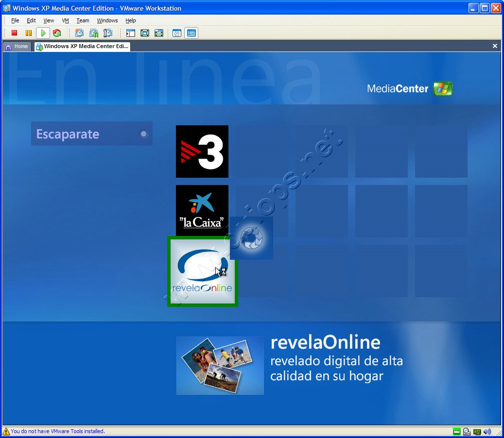Click the 'You do not have VMware Tools installed.' message

pyautogui.click(x=58, y=431)
